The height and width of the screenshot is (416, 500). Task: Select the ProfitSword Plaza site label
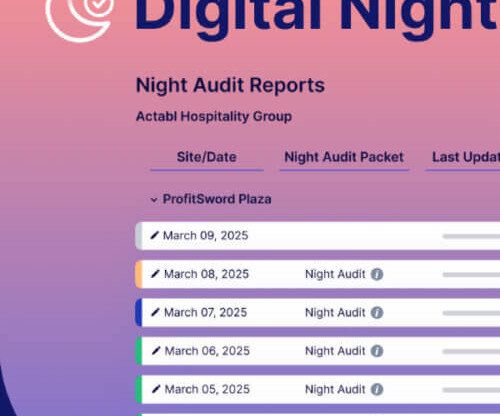[217, 199]
